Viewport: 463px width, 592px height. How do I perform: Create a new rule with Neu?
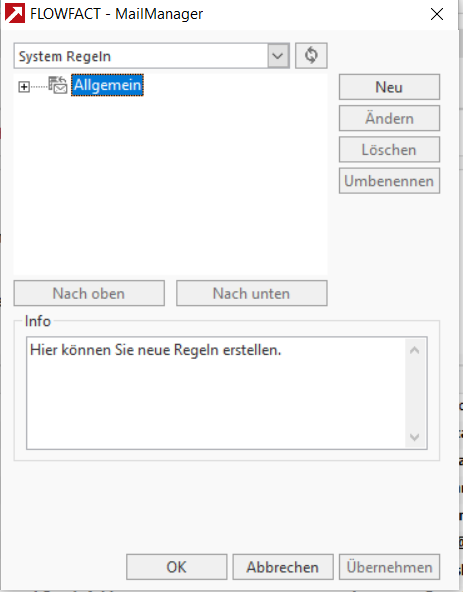pyautogui.click(x=389, y=87)
